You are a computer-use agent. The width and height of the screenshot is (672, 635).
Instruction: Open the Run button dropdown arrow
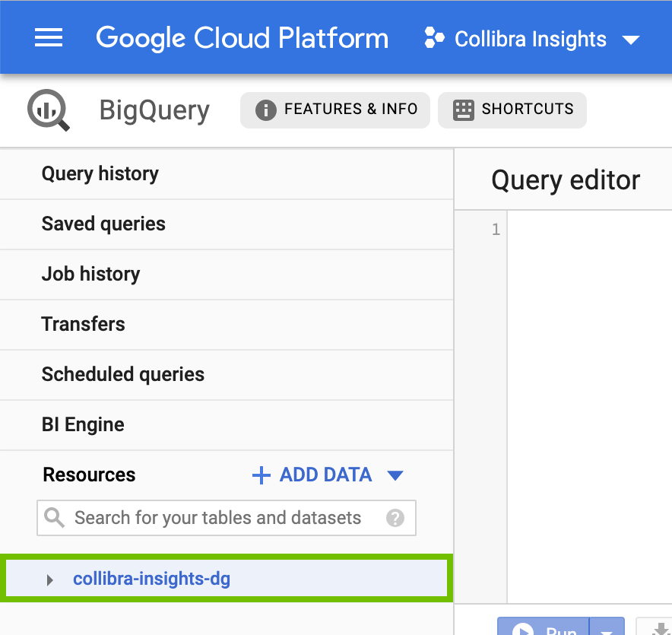click(x=606, y=632)
